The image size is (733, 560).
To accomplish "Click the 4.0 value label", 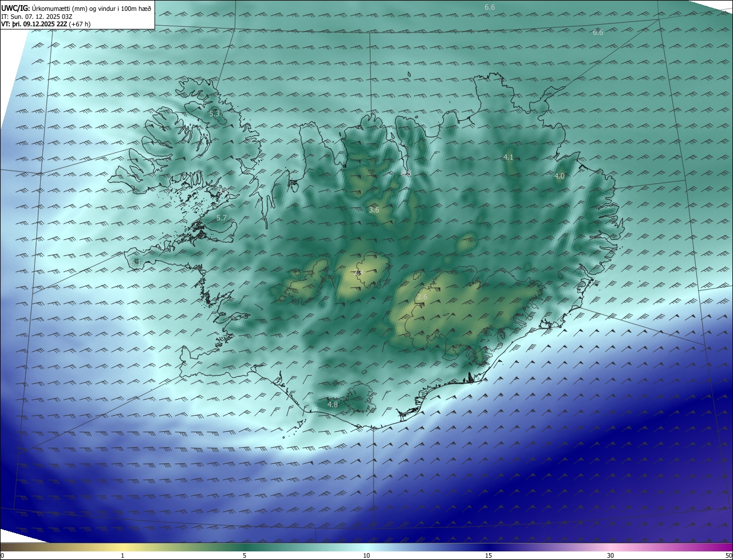I will (559, 176).
